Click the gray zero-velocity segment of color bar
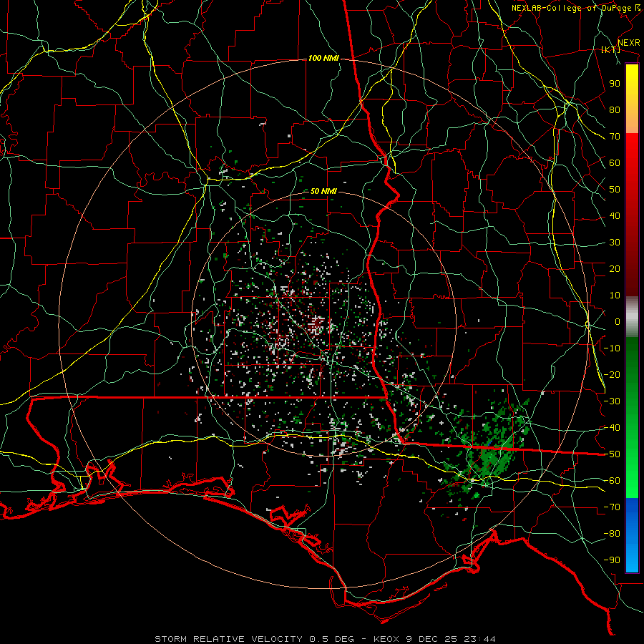This screenshot has height=644, width=644. (632, 317)
